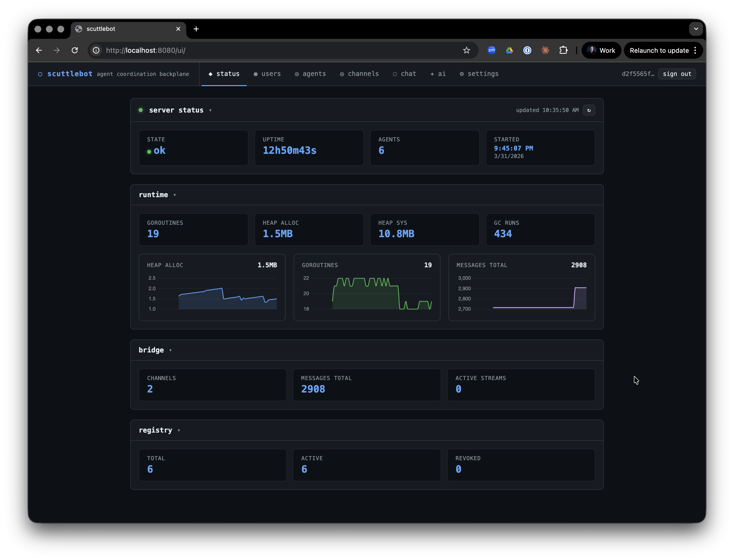
Task: Click the site info icon in address bar
Action: pyautogui.click(x=96, y=50)
